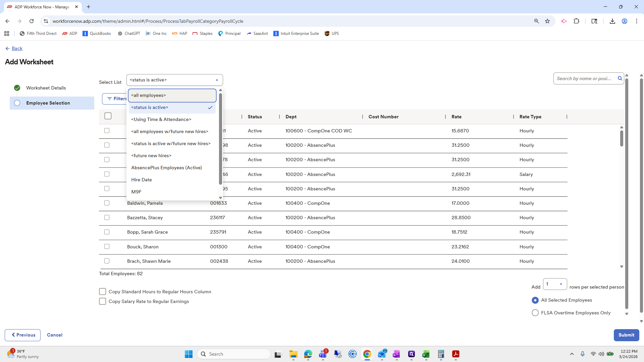Click the Submit button
The image size is (644, 362).
pyautogui.click(x=626, y=335)
